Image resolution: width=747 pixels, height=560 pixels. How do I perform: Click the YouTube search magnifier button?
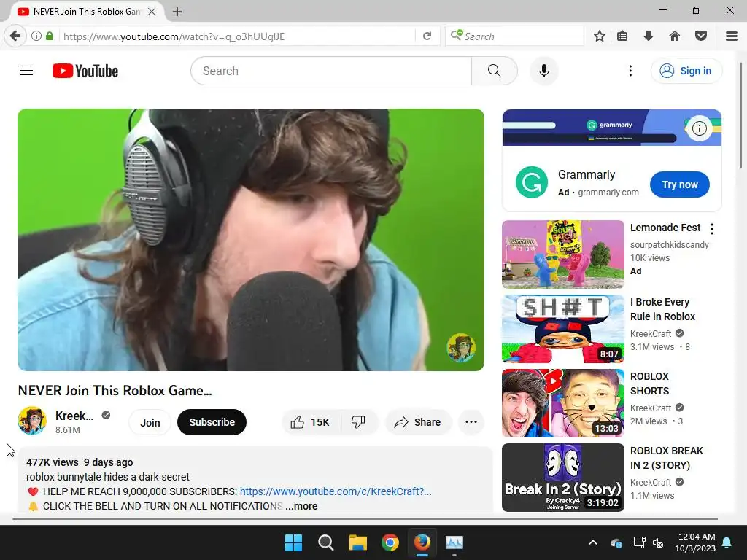click(494, 71)
